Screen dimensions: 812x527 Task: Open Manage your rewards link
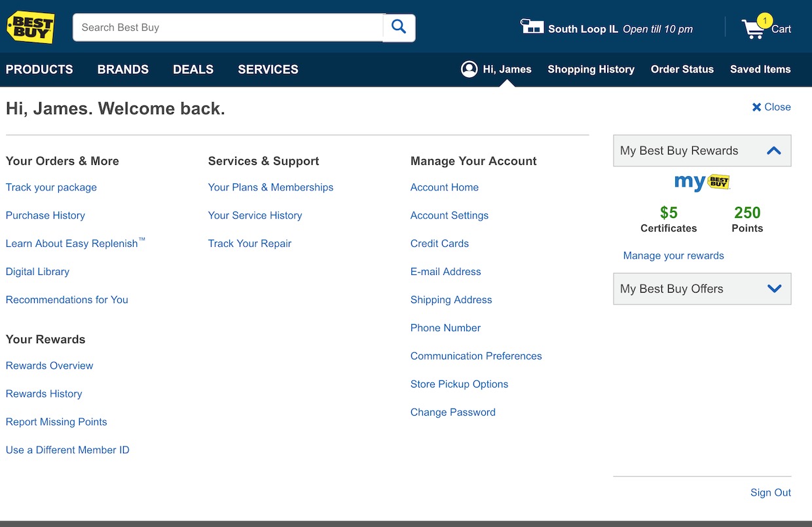click(673, 256)
